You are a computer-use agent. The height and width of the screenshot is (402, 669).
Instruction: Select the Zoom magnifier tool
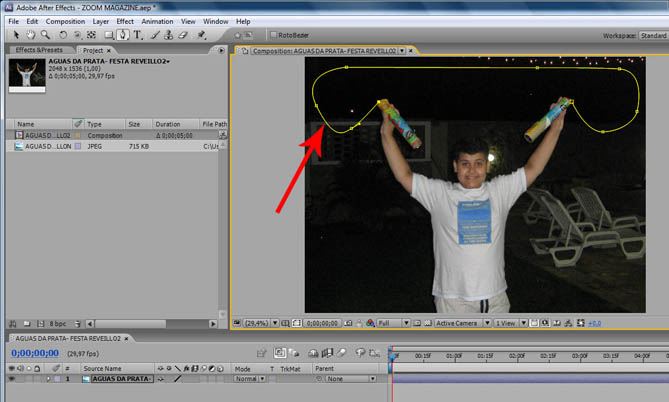[43, 35]
